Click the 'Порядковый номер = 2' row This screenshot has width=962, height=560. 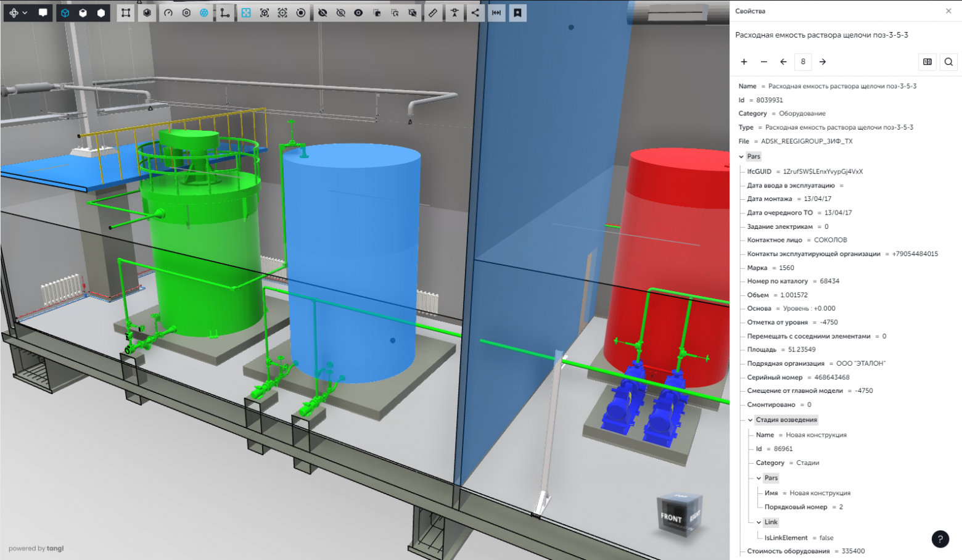click(x=804, y=507)
